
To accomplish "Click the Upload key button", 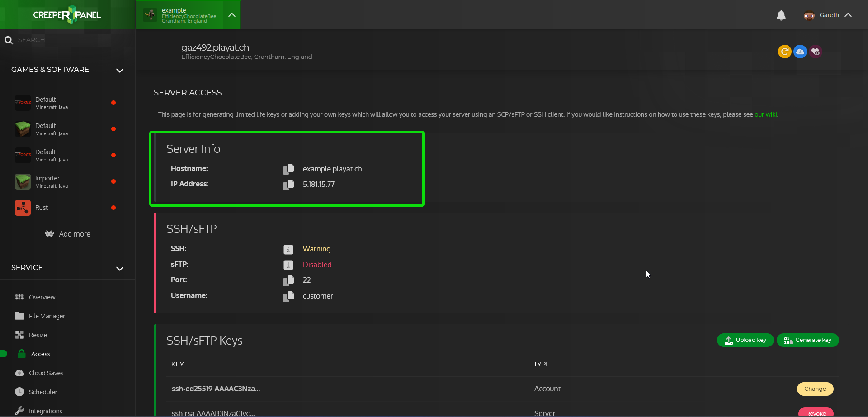I will tap(745, 340).
